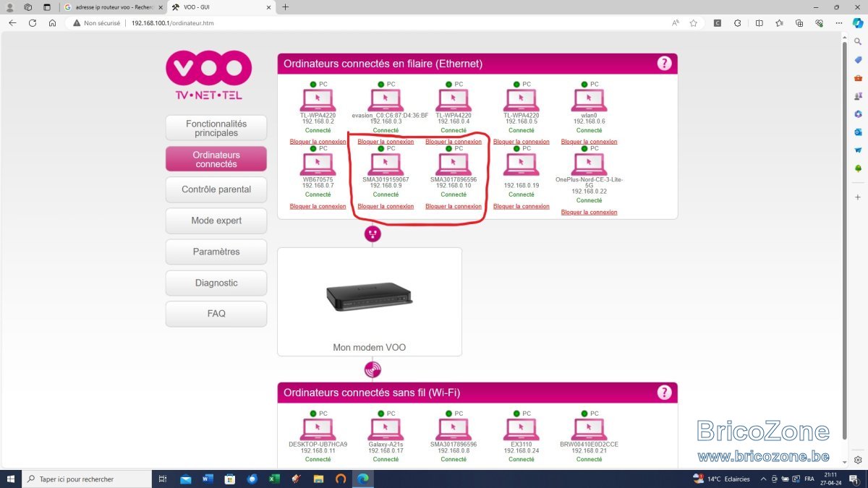Open Task View on the taskbar
Screen dimensions: 868x488
163,479
